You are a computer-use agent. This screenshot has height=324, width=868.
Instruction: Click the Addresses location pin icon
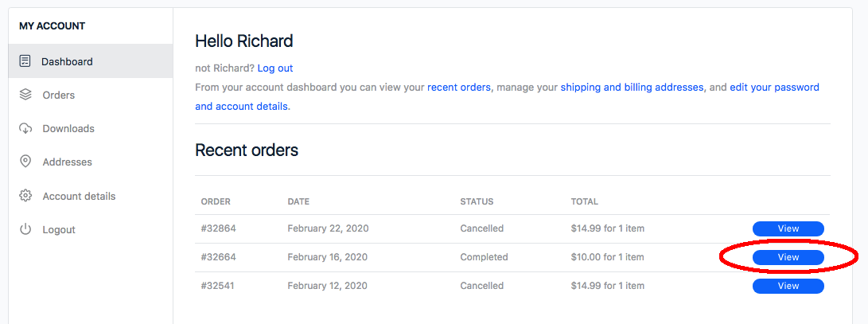click(x=25, y=162)
